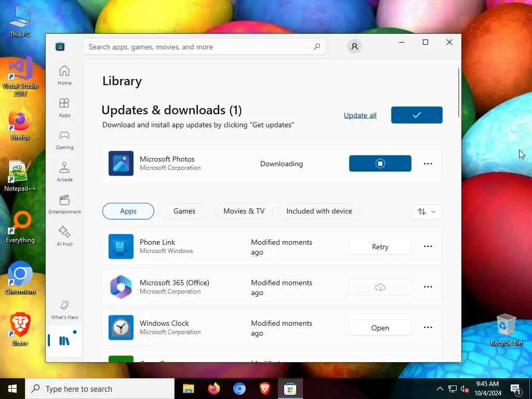The image size is (532, 399).
Task: Open more options for Windows Clock
Action: 428,327
